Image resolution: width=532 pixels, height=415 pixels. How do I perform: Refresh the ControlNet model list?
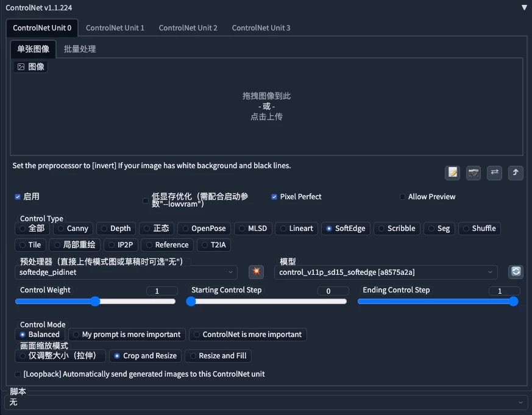pos(516,272)
